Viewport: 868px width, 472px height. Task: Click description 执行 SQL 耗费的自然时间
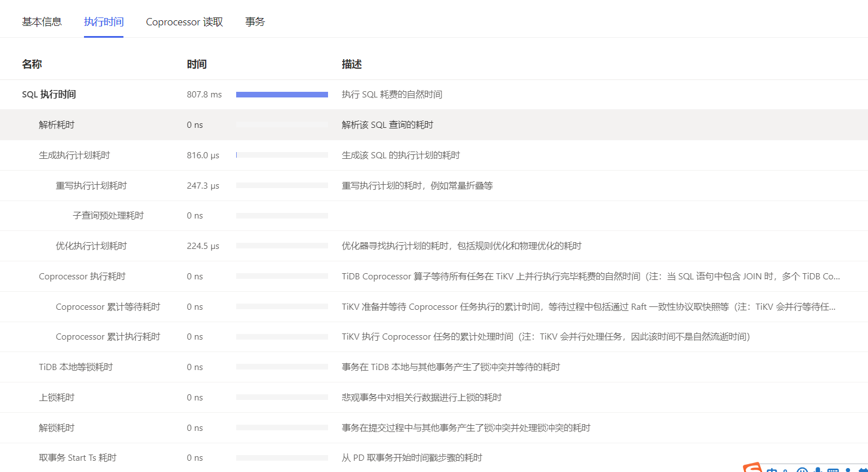coord(392,95)
